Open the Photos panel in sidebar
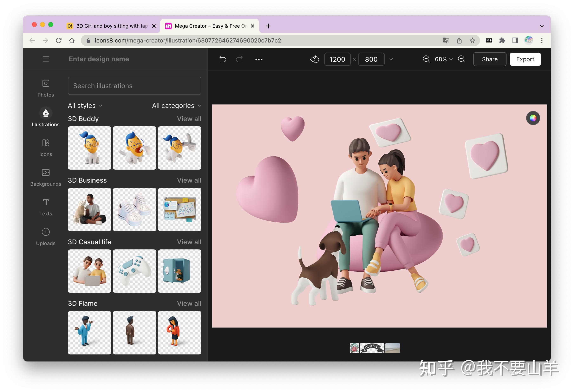 [45, 88]
